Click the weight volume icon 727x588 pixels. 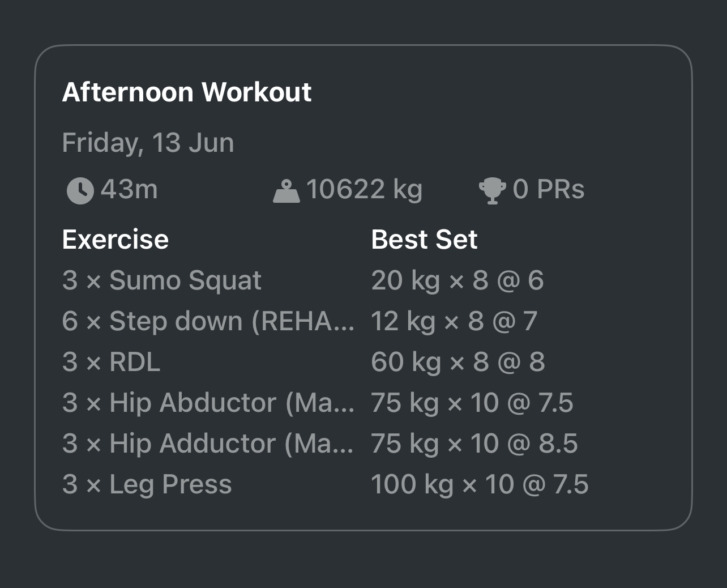pyautogui.click(x=286, y=191)
